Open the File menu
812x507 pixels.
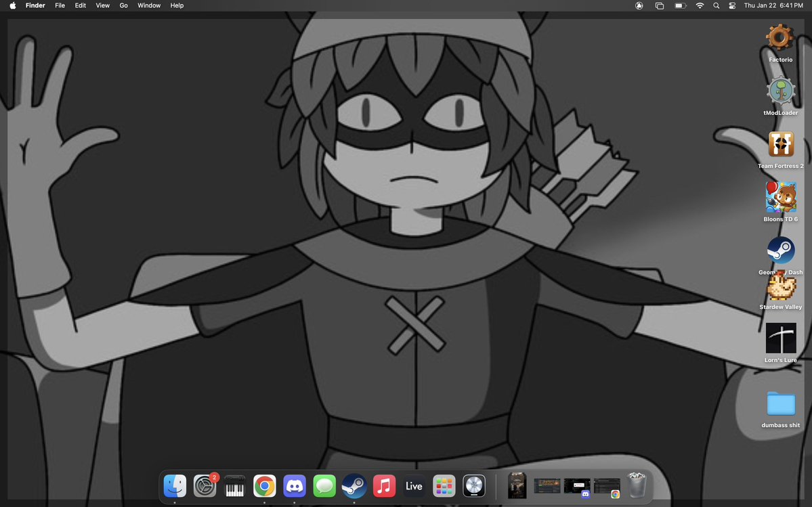click(60, 5)
